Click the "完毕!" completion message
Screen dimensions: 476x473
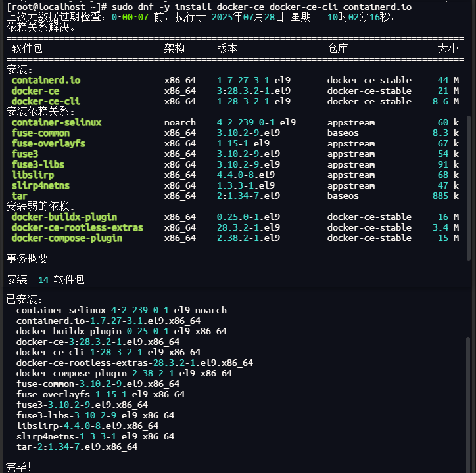click(x=18, y=467)
